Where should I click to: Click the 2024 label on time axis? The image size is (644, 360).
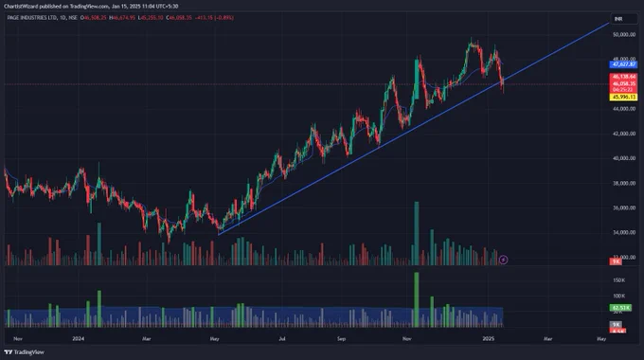point(78,338)
